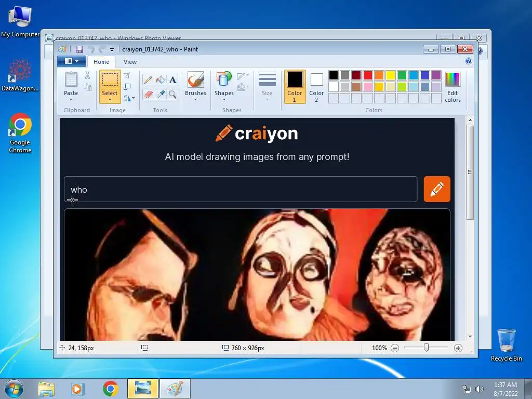Open Google Chrome desktop shortcut
The width and height of the screenshot is (532, 399).
tap(20, 133)
